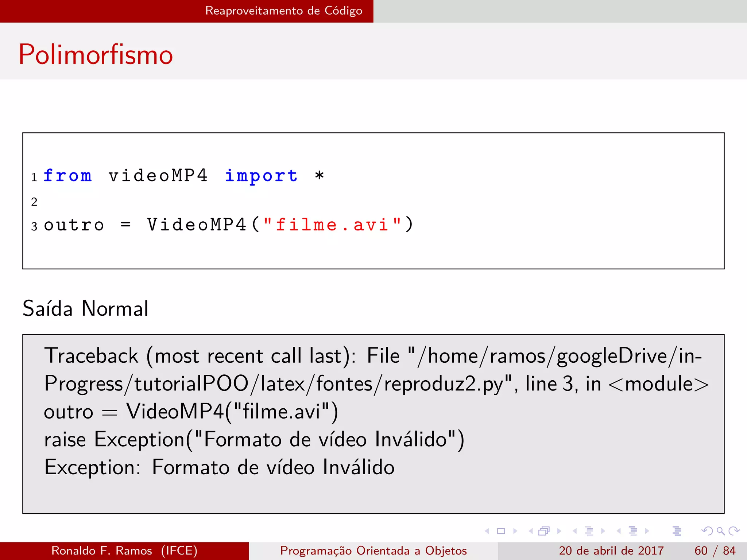The image size is (747, 560).
Task: Click 'raise Exception("Formato de vídeo Inválido")' line
Action: [x=254, y=439]
